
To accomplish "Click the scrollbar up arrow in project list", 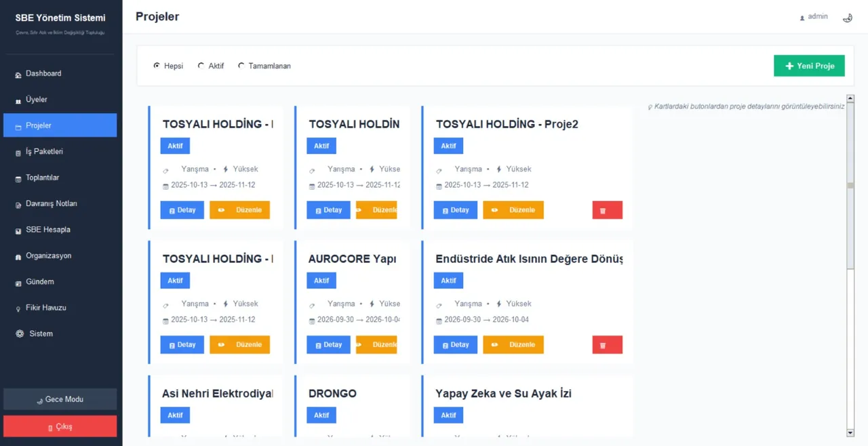I will pyautogui.click(x=850, y=99).
